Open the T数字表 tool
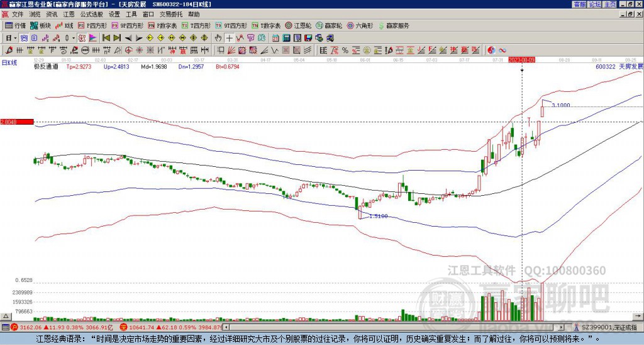644x345 pixels. [x=266, y=25]
